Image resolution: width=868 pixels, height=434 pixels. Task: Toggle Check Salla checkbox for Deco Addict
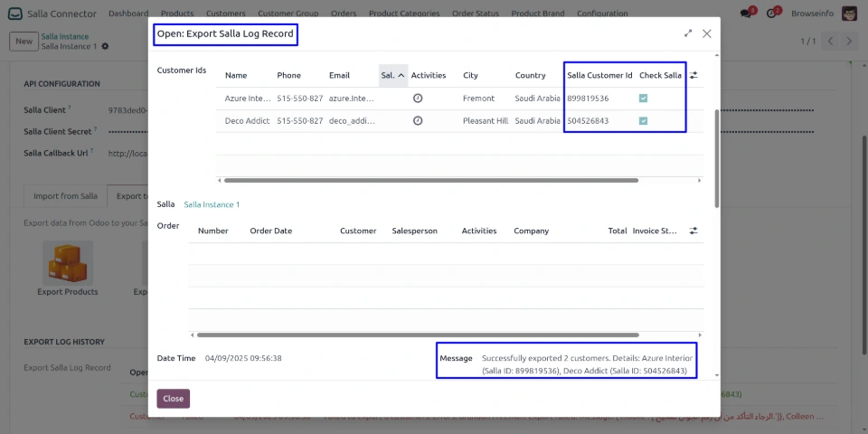pos(643,120)
